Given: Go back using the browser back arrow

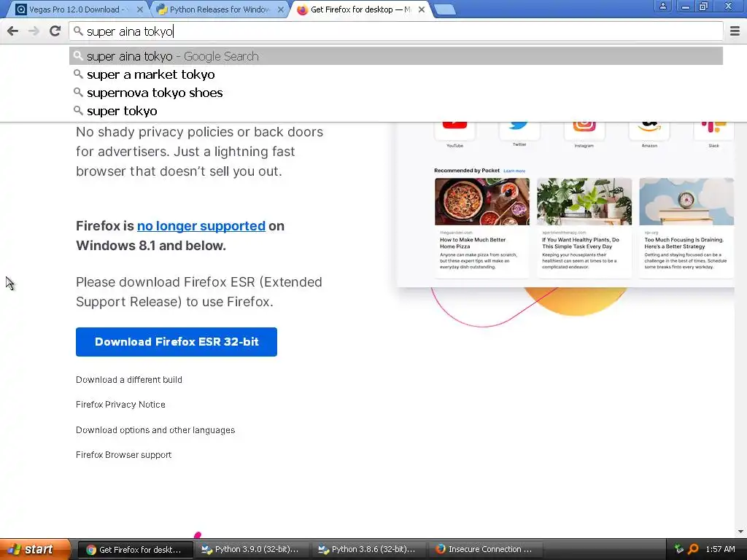Looking at the screenshot, I should pyautogui.click(x=13, y=31).
